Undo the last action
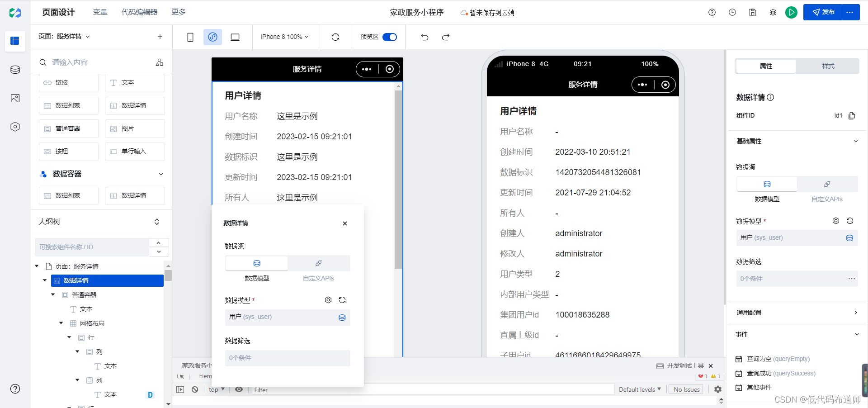 [x=425, y=37]
